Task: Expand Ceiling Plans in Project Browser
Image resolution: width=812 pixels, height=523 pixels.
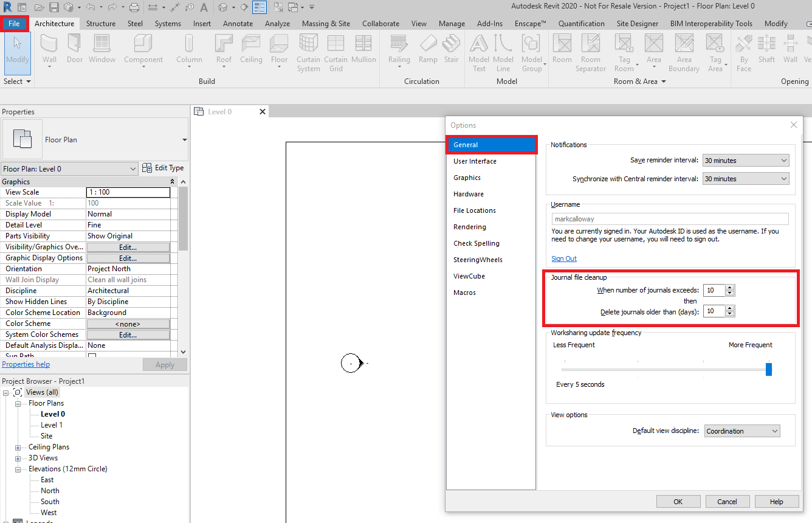Action: [x=18, y=447]
